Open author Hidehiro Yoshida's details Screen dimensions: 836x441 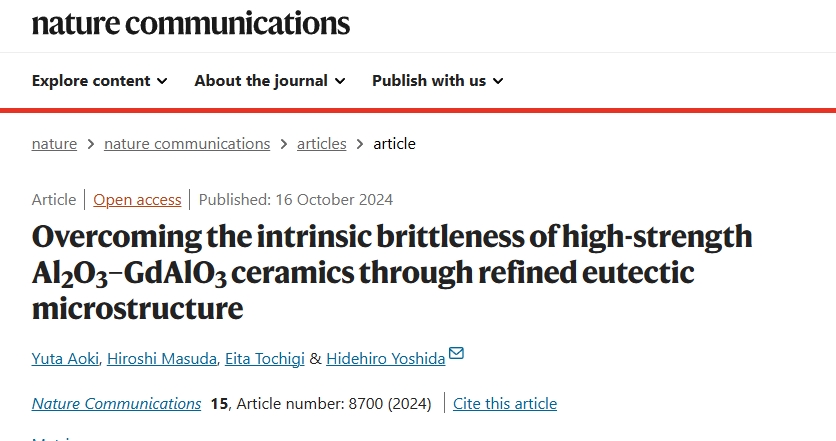click(385, 358)
